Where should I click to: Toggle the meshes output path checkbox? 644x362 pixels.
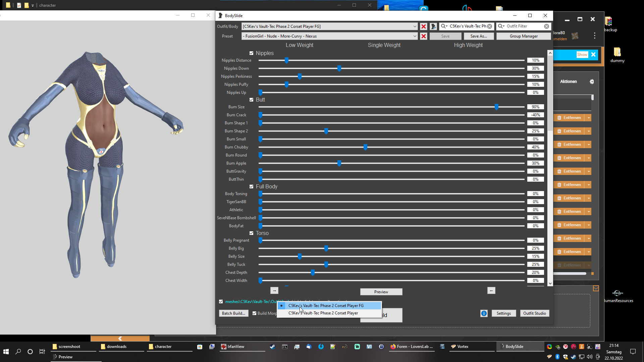(x=221, y=302)
